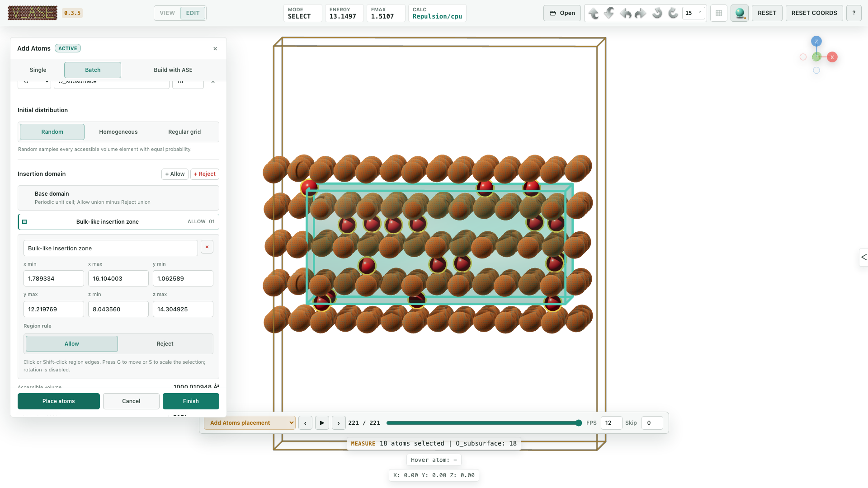This screenshot has width=868, height=488.
Task: Click the FPS input field
Action: click(611, 423)
